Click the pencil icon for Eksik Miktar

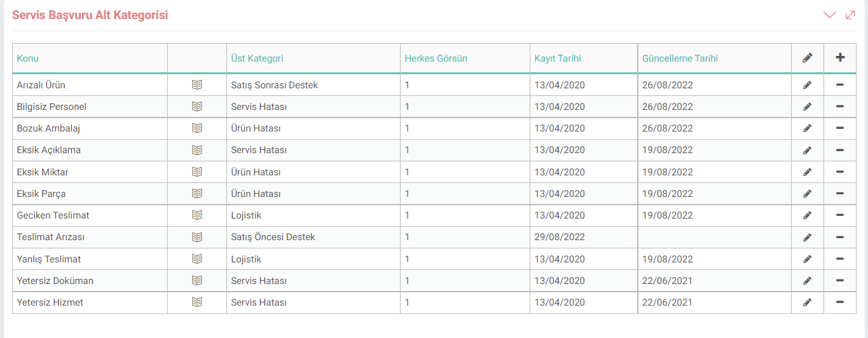click(808, 172)
